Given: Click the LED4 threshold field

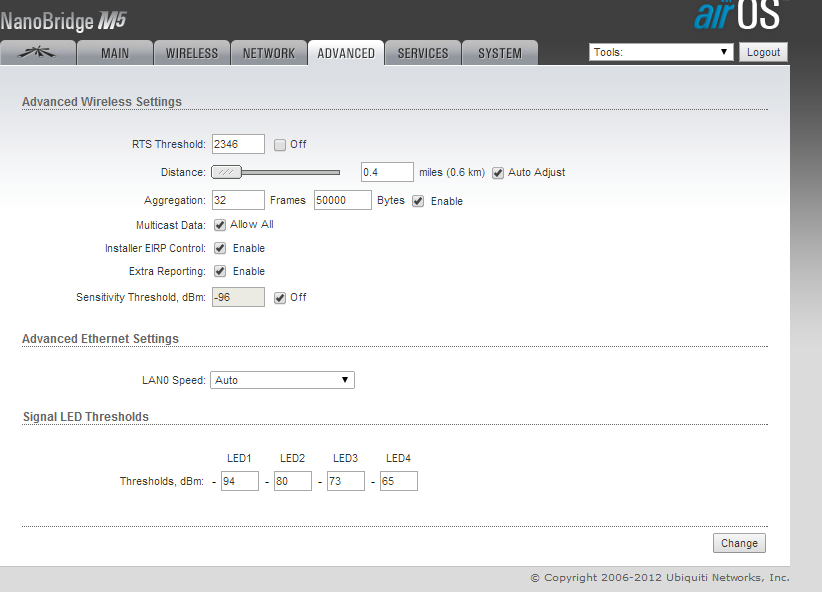Looking at the screenshot, I should point(398,481).
